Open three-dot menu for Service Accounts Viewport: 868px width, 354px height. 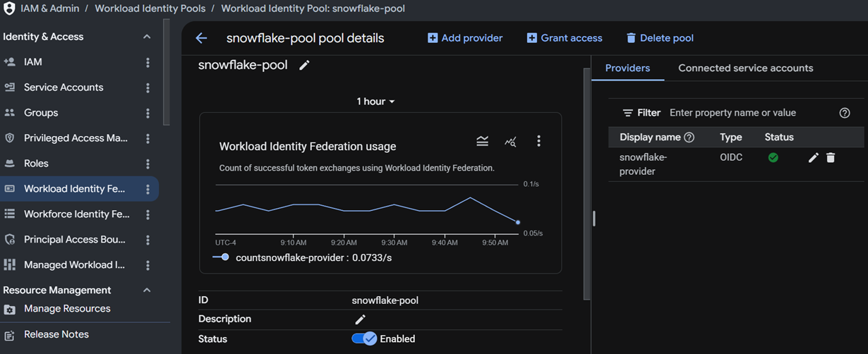pyautogui.click(x=147, y=87)
